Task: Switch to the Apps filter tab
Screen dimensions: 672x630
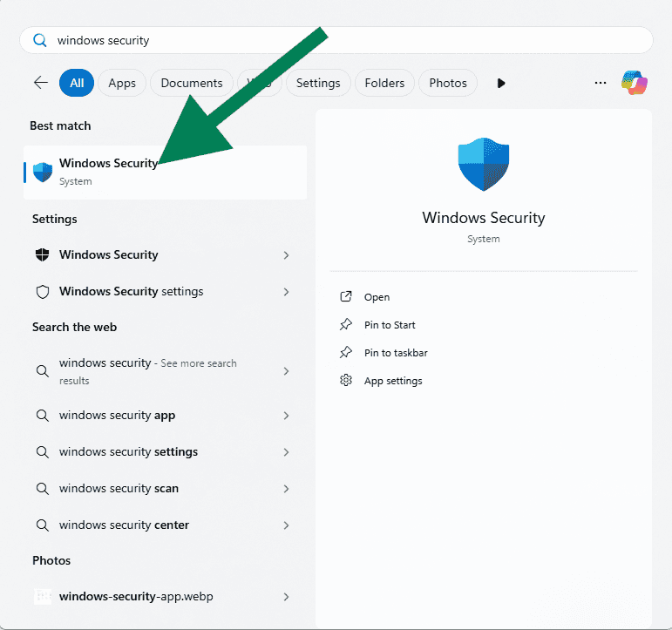Action: 122,83
